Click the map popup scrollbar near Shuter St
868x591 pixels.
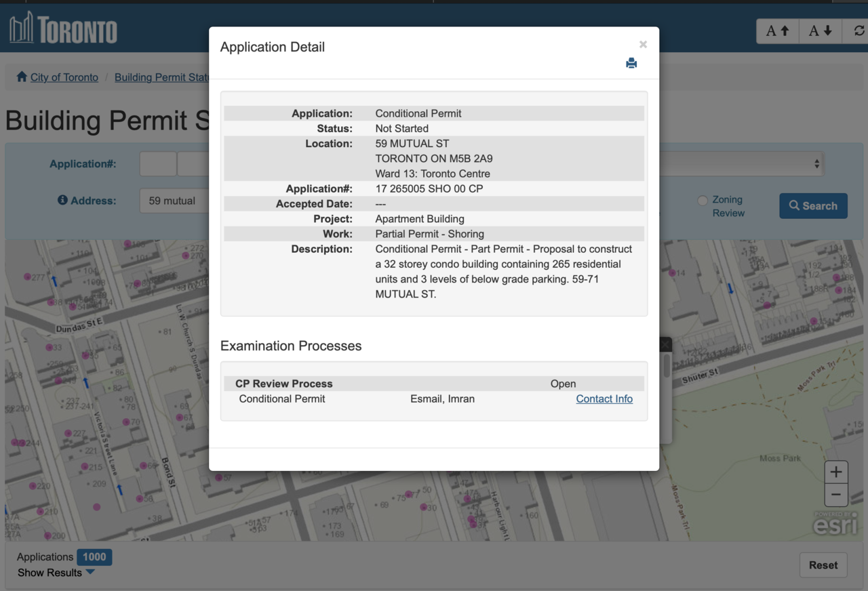pyautogui.click(x=667, y=367)
